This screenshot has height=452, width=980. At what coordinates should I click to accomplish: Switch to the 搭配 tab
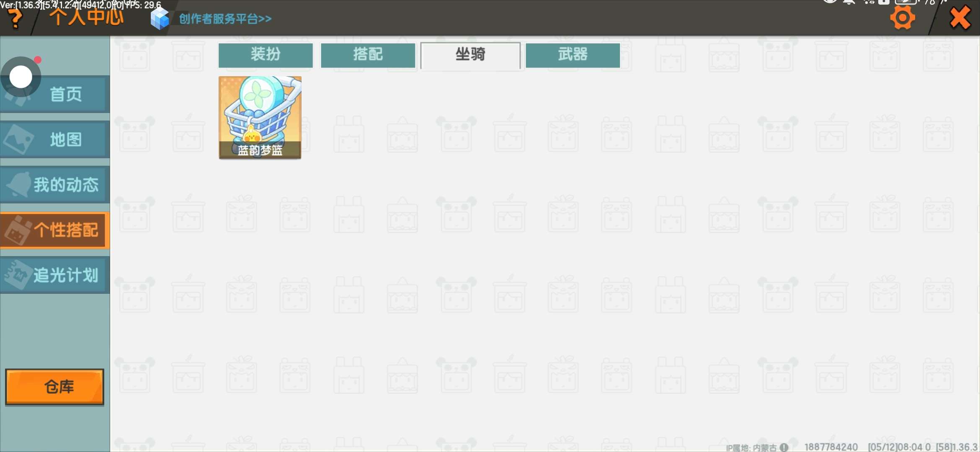click(368, 55)
